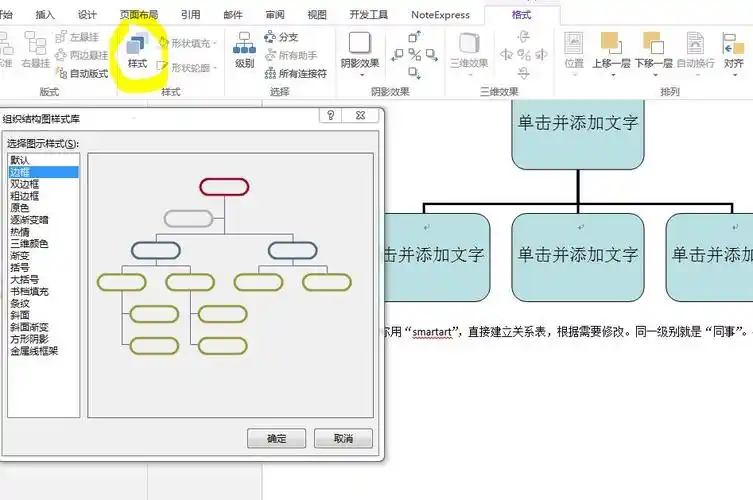Confirm with the 确定 button

pyautogui.click(x=276, y=439)
